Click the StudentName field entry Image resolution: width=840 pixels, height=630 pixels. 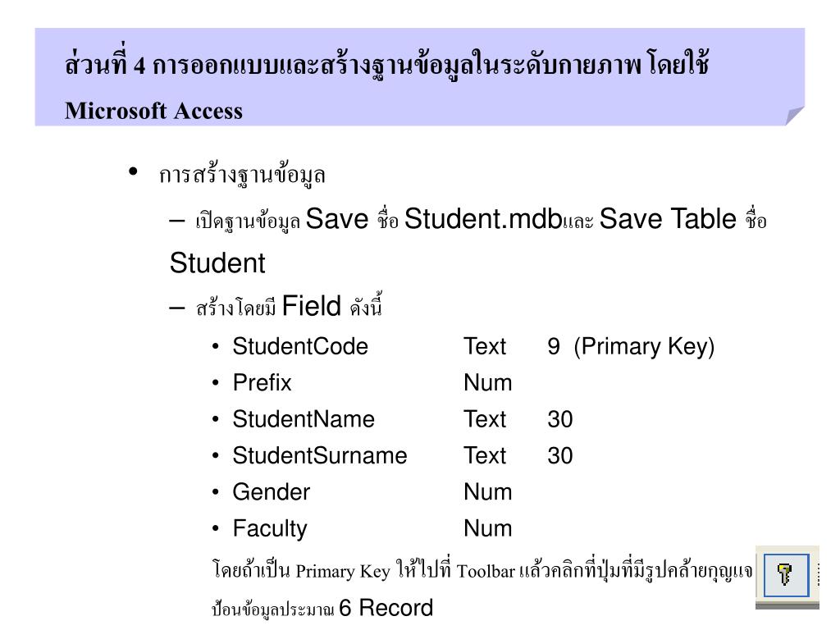tap(304, 419)
